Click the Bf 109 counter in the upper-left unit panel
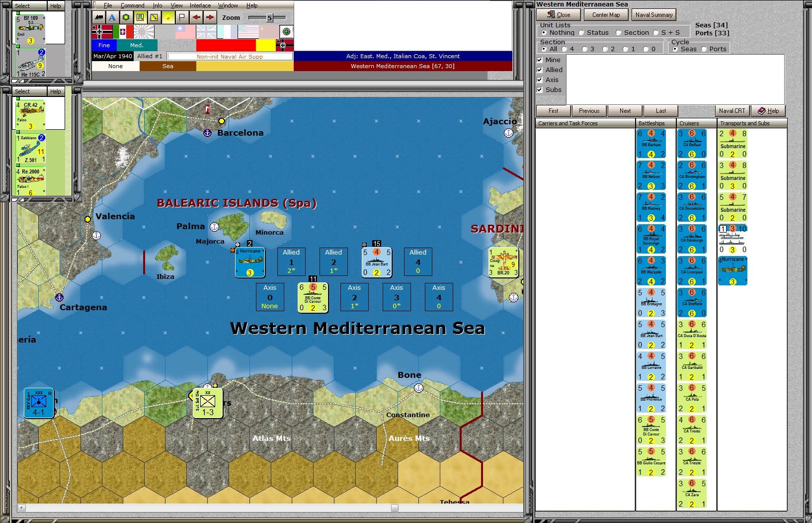 point(30,30)
